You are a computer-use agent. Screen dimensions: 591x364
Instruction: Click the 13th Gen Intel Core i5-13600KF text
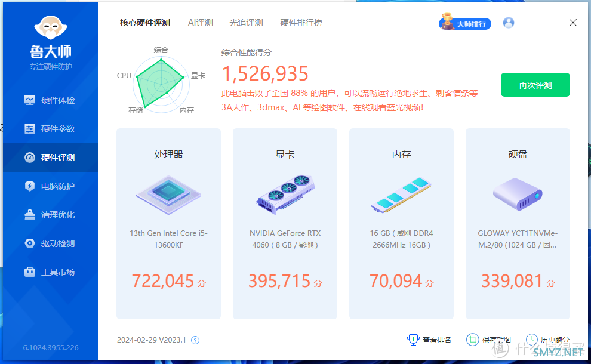pos(168,239)
